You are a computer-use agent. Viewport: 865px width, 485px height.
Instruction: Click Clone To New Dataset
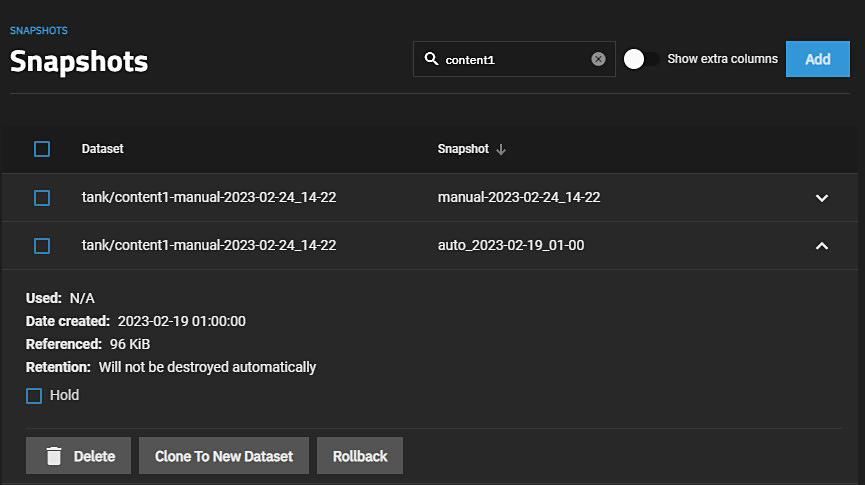coord(224,456)
